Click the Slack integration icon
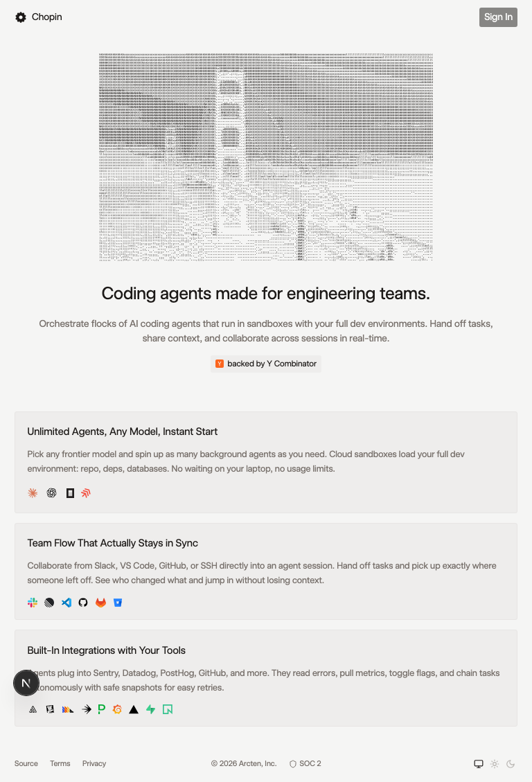This screenshot has height=782, width=532. click(33, 603)
